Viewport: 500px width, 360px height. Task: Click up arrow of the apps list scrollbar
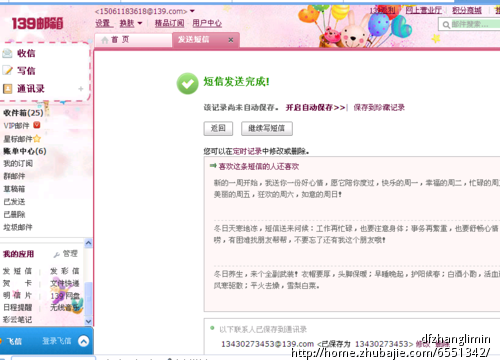coord(88,243)
